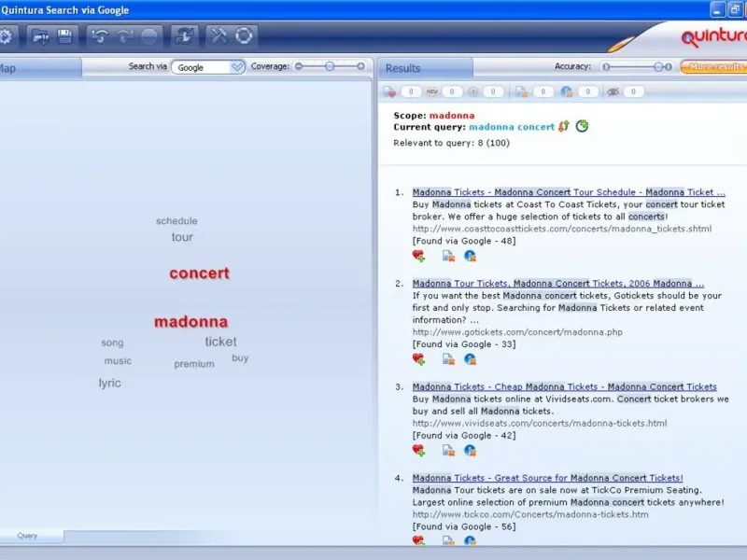The height and width of the screenshot is (560, 747).
Task: Toggle the excluded sites globe filter icon
Action: 567,91
